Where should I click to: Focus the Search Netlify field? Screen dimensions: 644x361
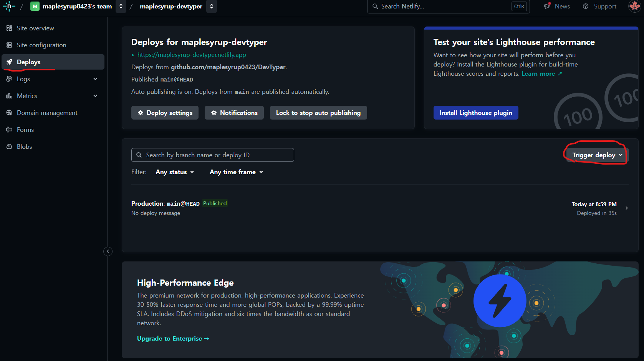click(x=448, y=6)
